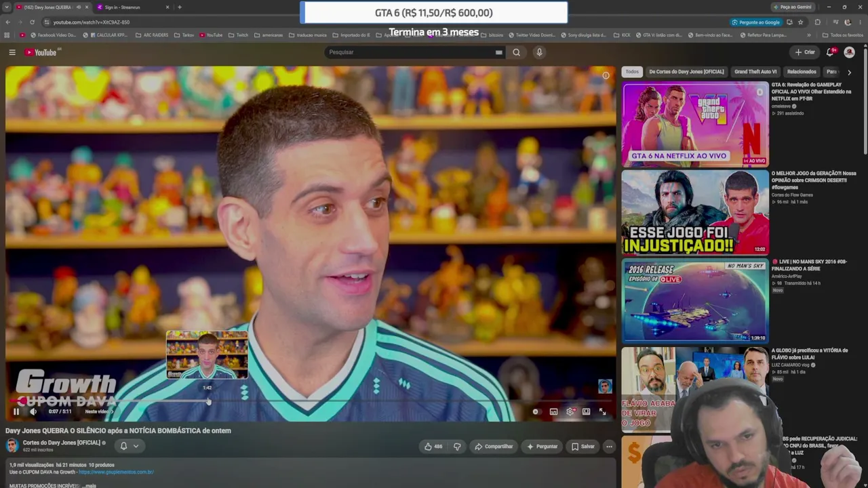This screenshot has height=488, width=868.
Task: Click Pergunte ao Google button
Action: [755, 22]
